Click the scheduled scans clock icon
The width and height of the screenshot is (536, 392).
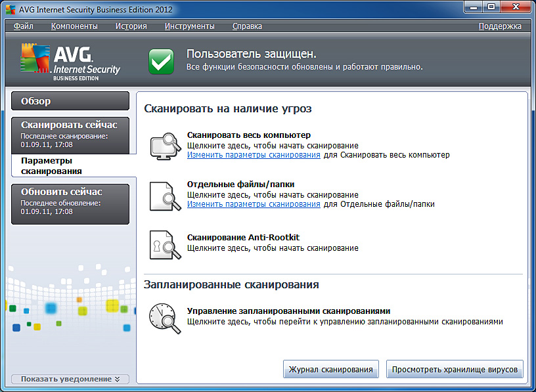tap(165, 318)
